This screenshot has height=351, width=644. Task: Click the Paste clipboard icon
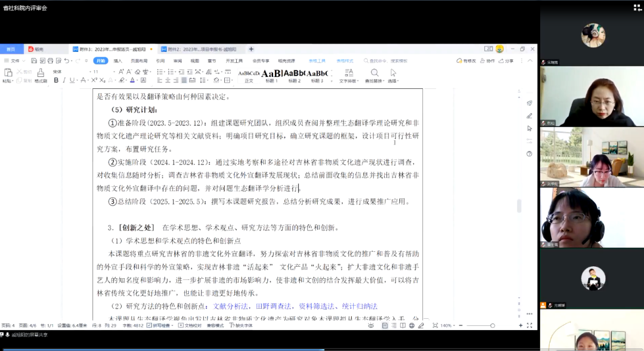(8, 73)
